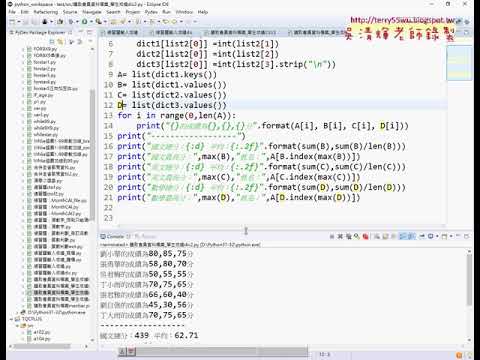The width and height of the screenshot is (480, 360).
Task: Open the Navigate menu
Action: pos(92,12)
